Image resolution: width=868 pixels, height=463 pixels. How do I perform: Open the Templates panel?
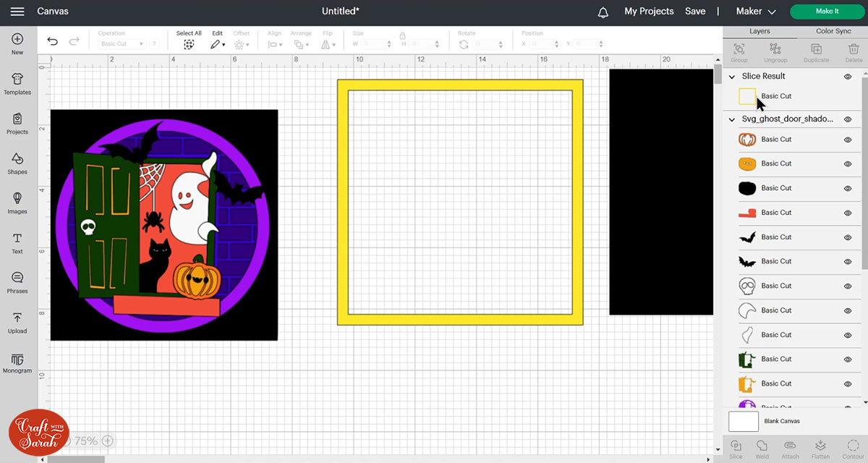click(17, 84)
